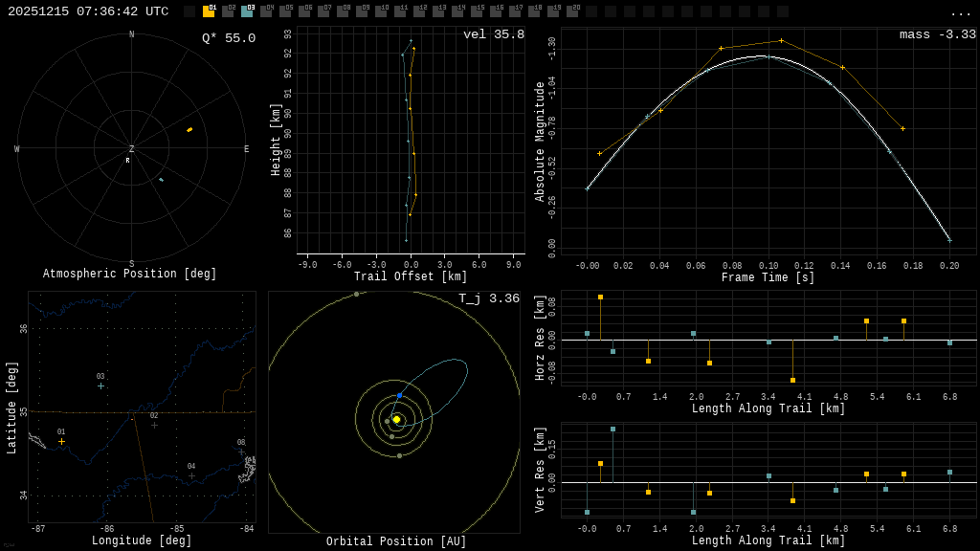The width and height of the screenshot is (980, 551).
Task: Click the Orbital Position [AU] label
Action: 396,541
